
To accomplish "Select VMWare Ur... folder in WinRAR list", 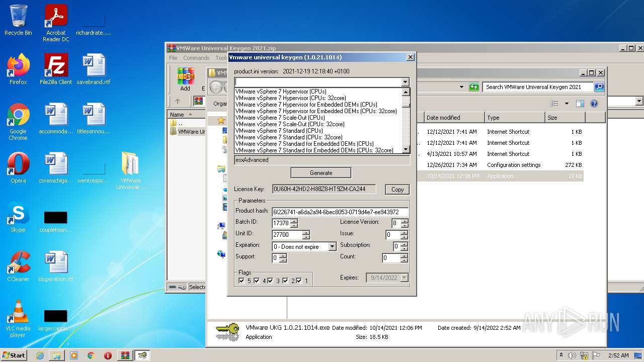I will [x=187, y=132].
